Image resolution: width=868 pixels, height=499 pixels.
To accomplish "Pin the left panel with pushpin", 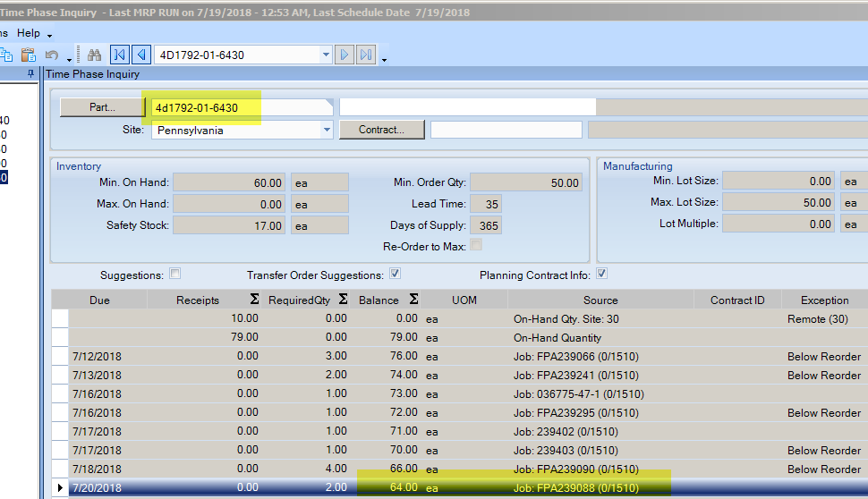I will point(31,74).
